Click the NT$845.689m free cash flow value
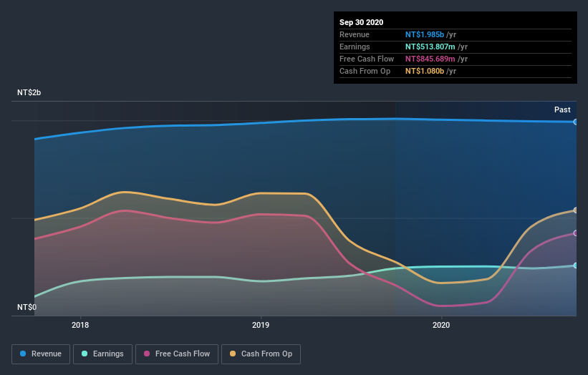The height and width of the screenshot is (375, 588). click(430, 59)
